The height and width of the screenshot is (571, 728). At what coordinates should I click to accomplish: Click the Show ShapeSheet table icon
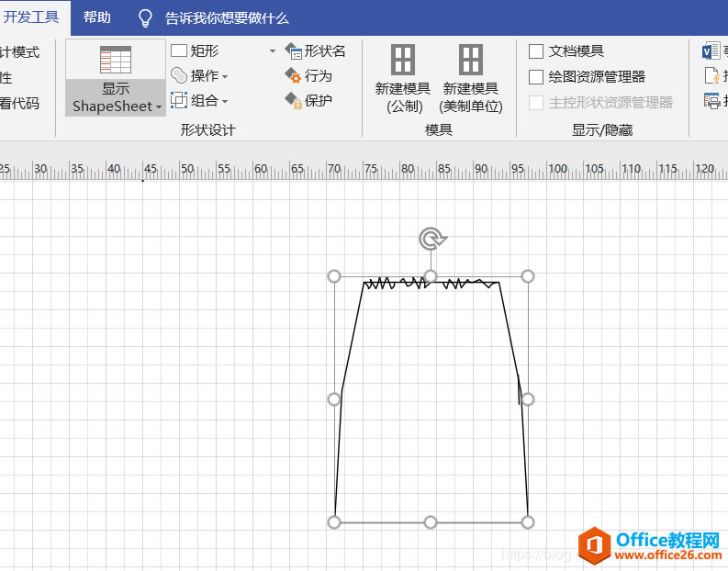pyautogui.click(x=115, y=60)
